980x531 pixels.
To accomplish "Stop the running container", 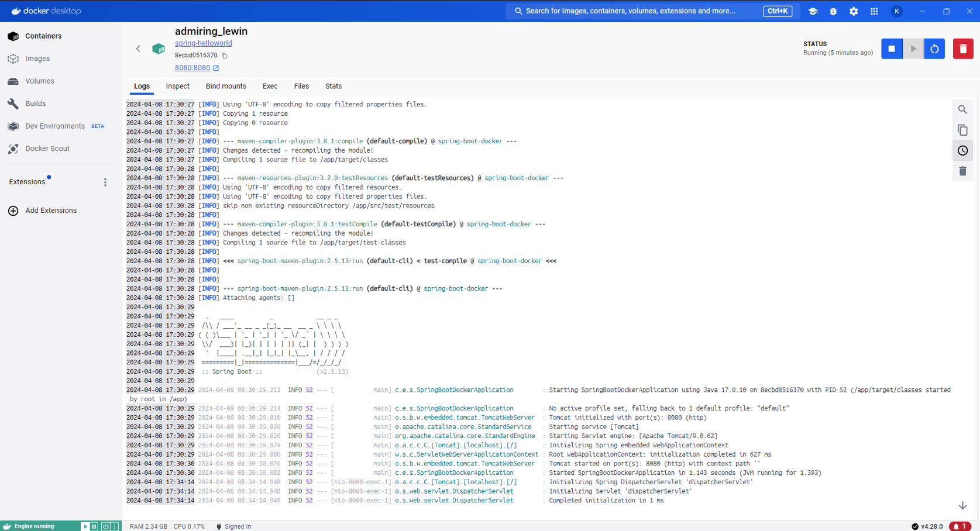I will coord(892,49).
